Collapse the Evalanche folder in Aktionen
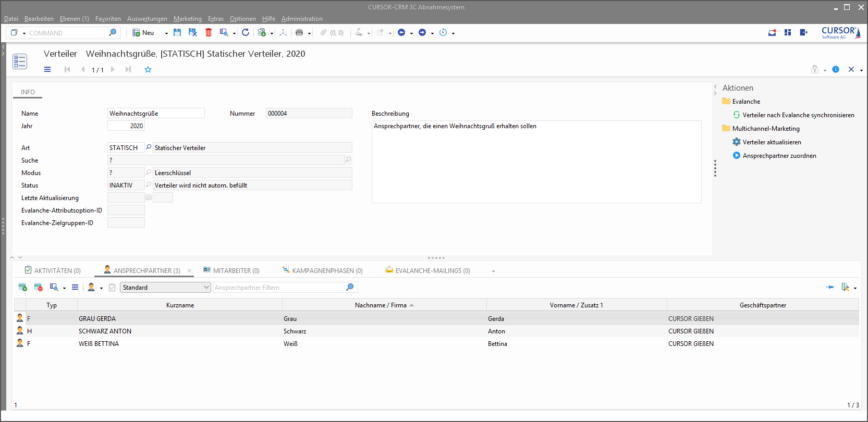Image resolution: width=868 pixels, height=422 pixels. point(726,102)
